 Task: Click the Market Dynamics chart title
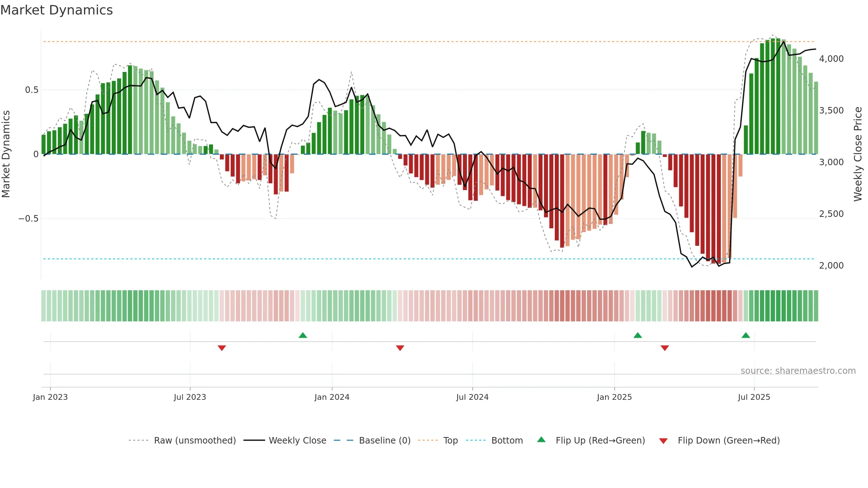pos(56,10)
